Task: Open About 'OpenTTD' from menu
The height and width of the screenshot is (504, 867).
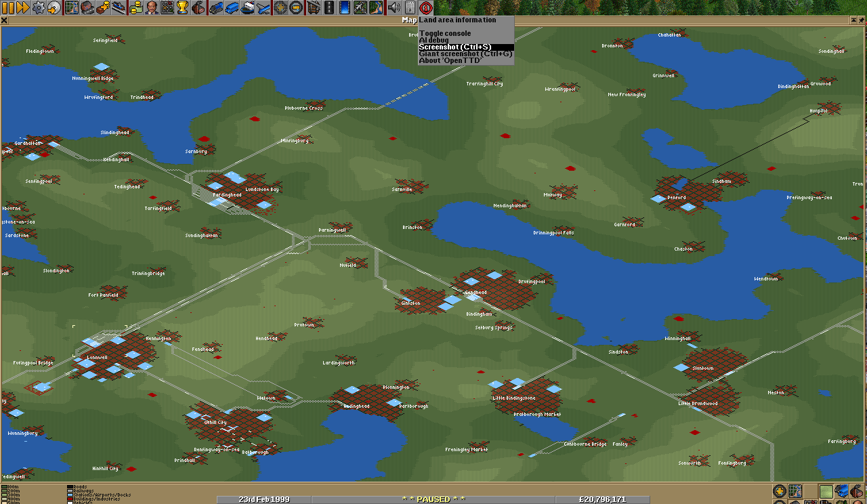Action: [466, 60]
